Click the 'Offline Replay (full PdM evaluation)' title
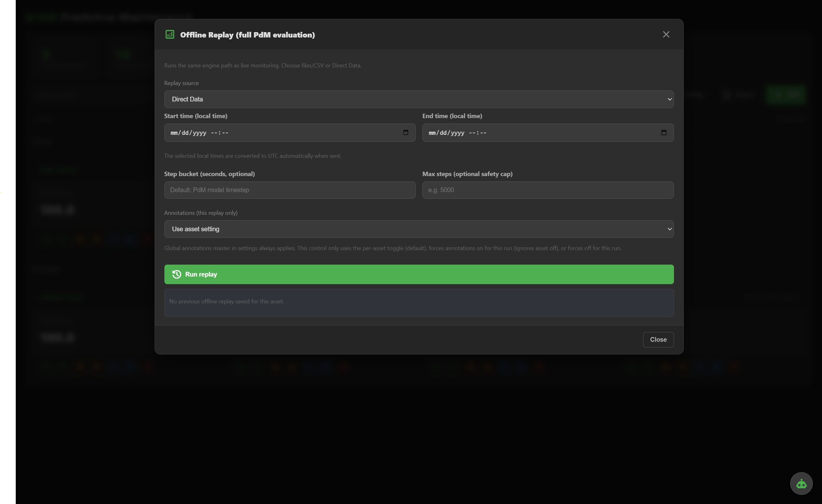Screen dimensions: 822x504 coord(247,35)
